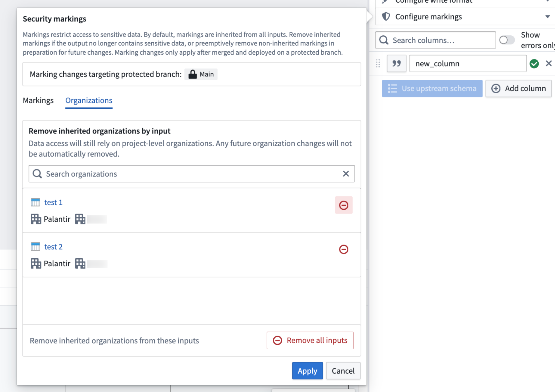Click the green validation checkmark icon
The image size is (555, 392).
(x=534, y=63)
